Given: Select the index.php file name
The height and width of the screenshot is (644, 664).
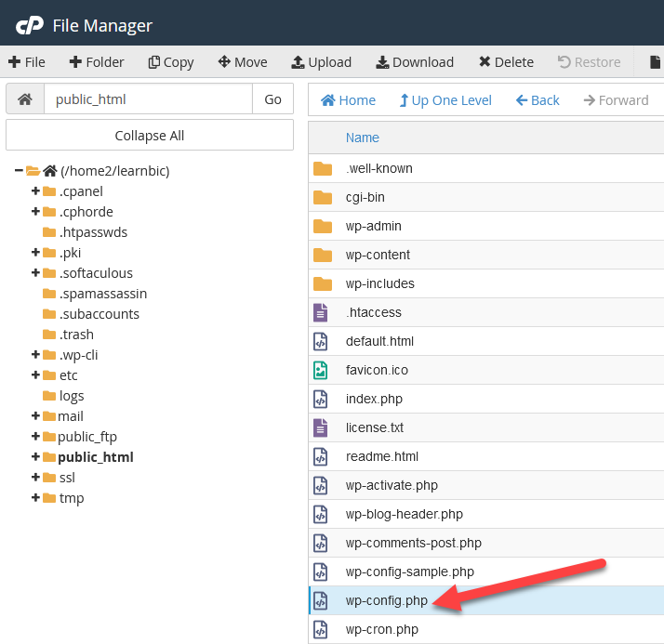Looking at the screenshot, I should 374,399.
